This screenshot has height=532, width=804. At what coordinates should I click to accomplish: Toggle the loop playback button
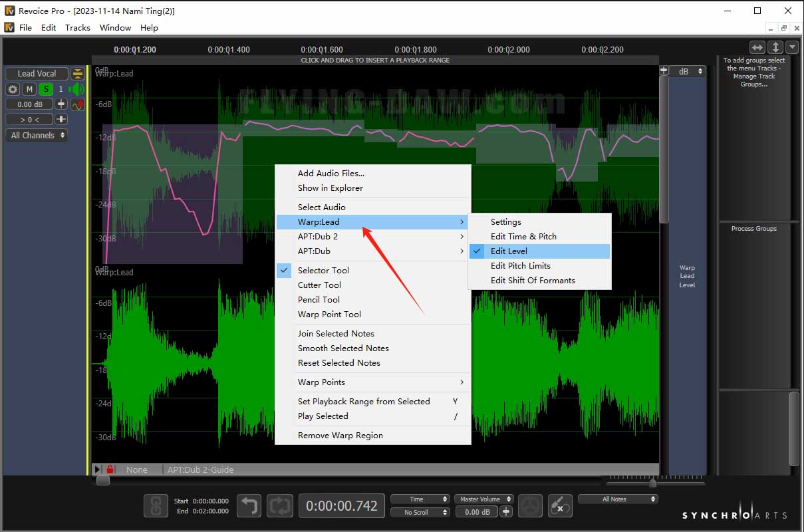point(280,506)
